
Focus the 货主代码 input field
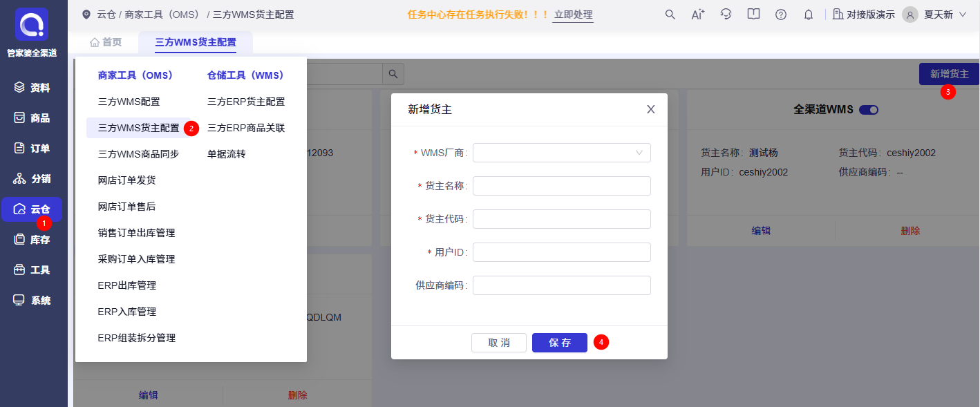[x=562, y=219]
